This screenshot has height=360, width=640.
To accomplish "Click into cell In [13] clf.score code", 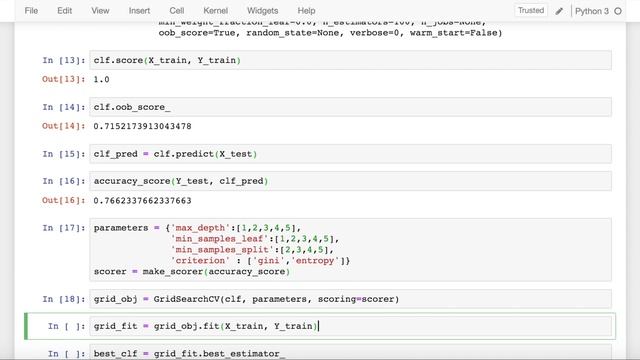I will (350, 60).
